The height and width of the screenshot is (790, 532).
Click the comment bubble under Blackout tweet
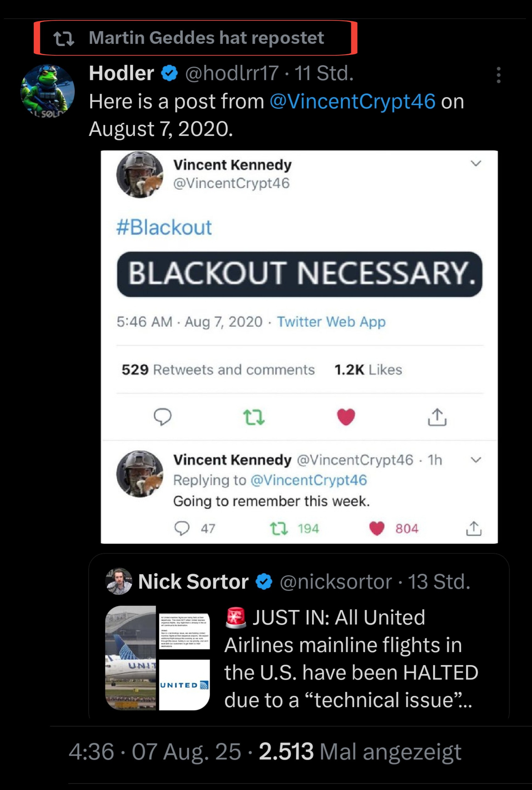162,417
